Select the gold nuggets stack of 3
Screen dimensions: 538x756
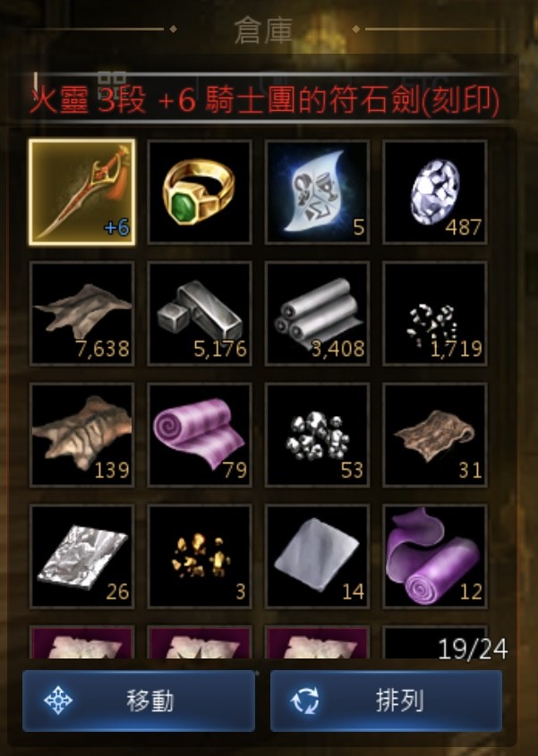pyautogui.click(x=200, y=556)
